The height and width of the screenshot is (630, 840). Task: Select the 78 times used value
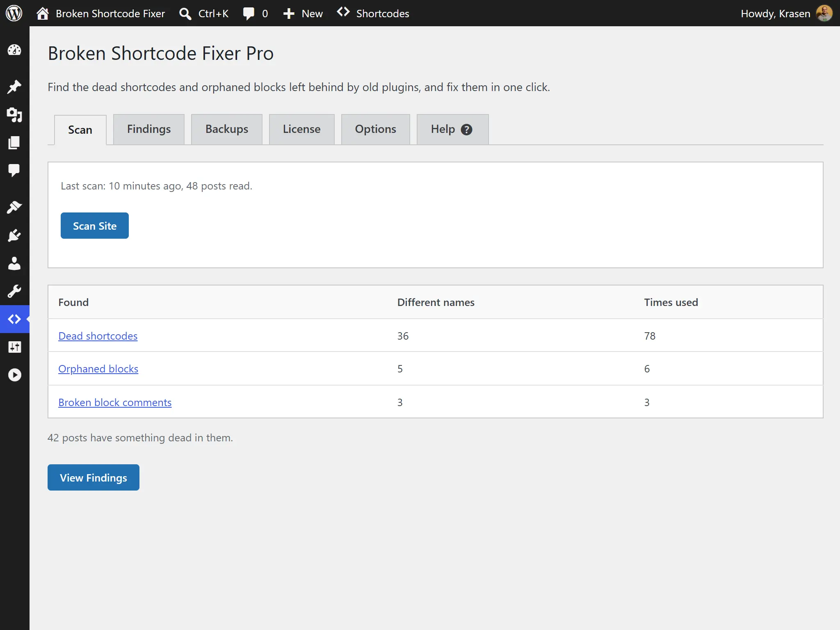[650, 336]
